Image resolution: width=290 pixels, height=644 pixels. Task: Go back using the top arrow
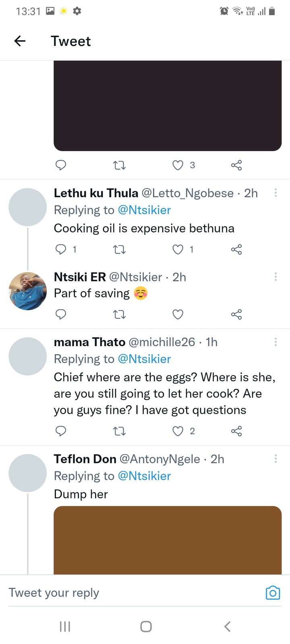(20, 41)
